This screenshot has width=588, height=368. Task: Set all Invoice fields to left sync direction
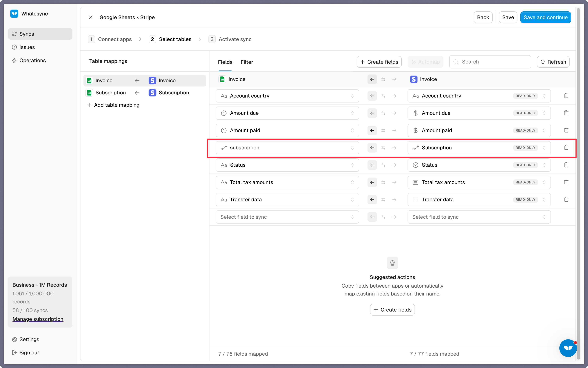[x=372, y=79]
